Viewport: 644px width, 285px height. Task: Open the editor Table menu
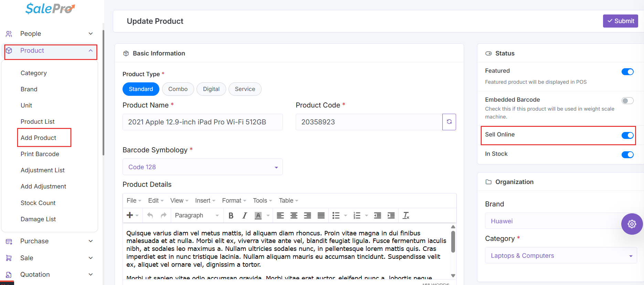point(288,201)
